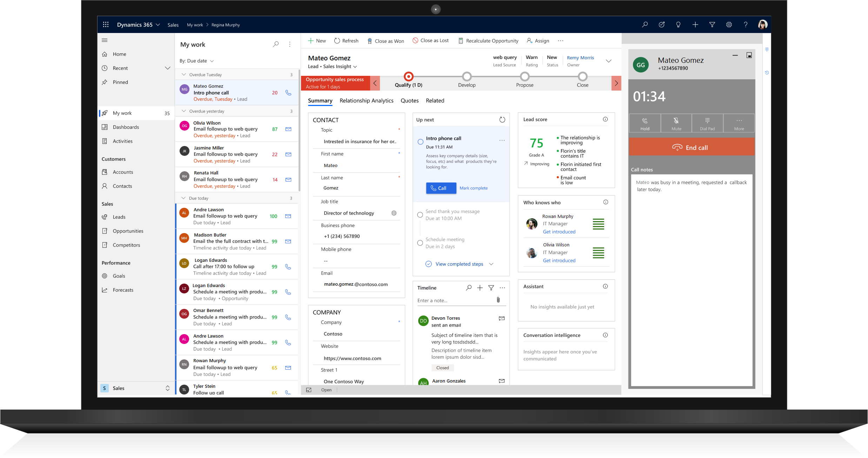Switch to the Relationship Analytics tab
Screen dimensions: 868x458
(366, 100)
